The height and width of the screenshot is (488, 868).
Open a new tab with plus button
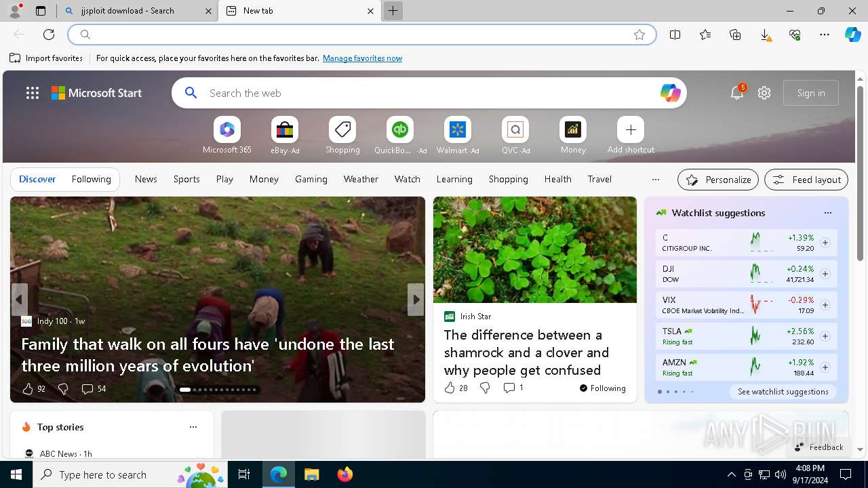(x=393, y=11)
